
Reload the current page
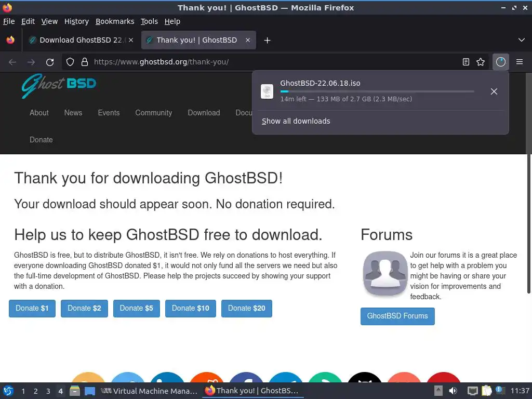(50, 62)
